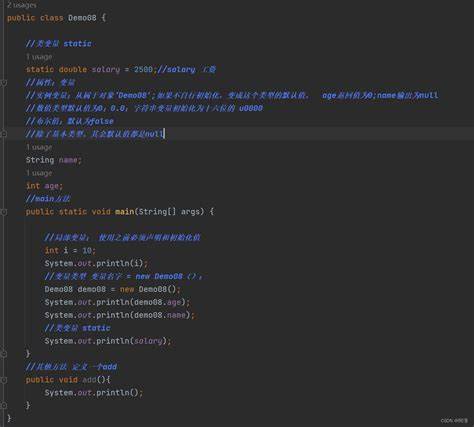Click 'salary' in System.out.println(salary)
This screenshot has height=427, width=474.
click(x=148, y=341)
